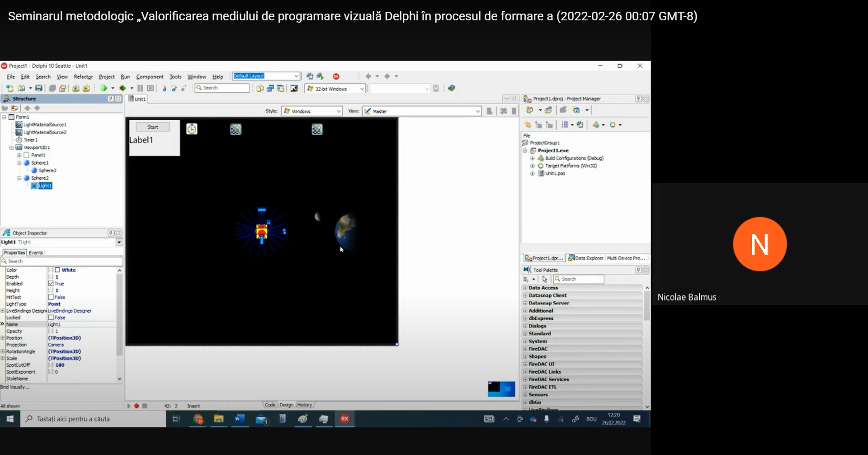This screenshot has height=455, width=868.
Task: Select the Light1 gizmo in the viewport
Action: [x=262, y=232]
